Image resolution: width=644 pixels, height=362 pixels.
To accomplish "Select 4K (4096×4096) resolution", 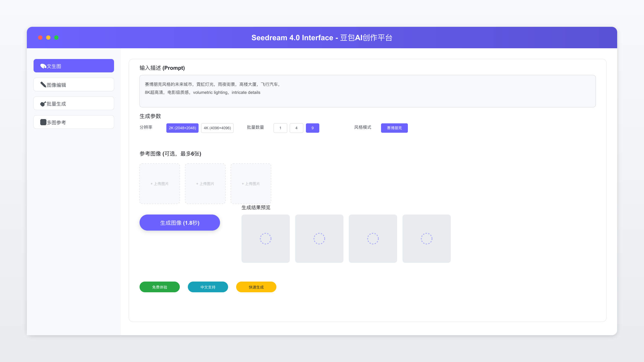I will point(217,128).
